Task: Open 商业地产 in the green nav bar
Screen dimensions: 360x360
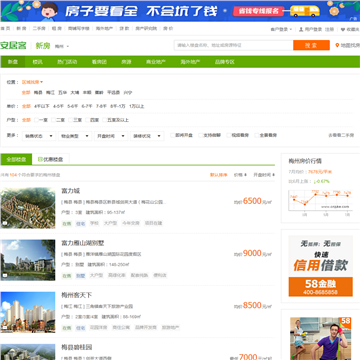Action: tap(156, 62)
